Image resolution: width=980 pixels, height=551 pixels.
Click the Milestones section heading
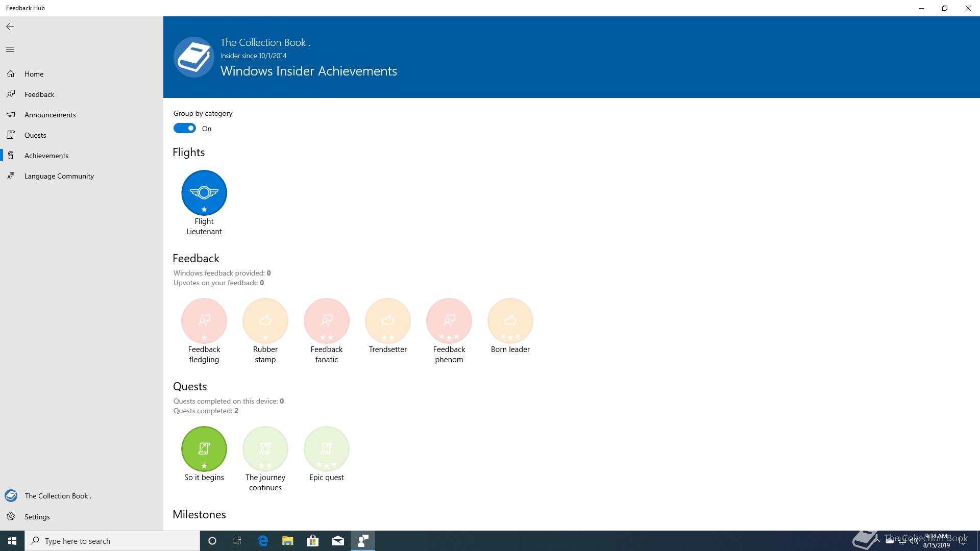[200, 514]
